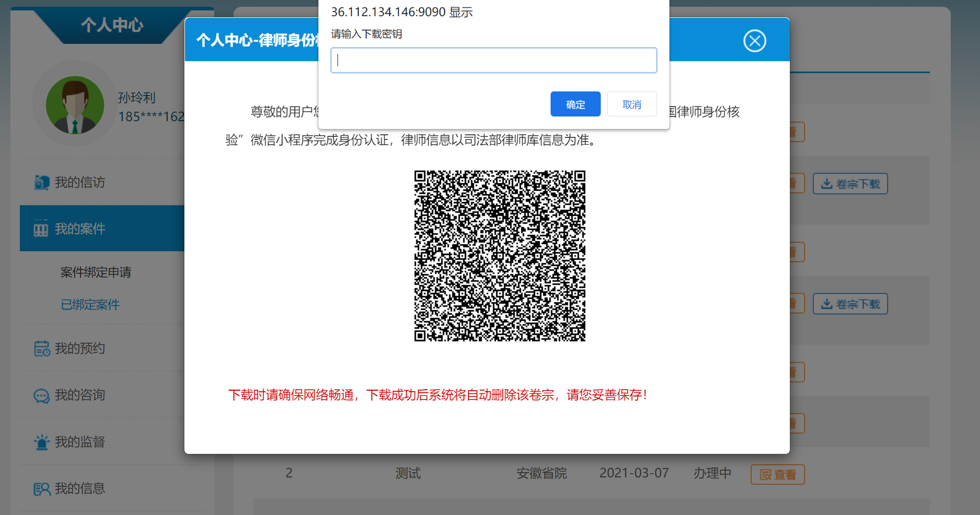Click the lawyer verification QR code

pos(499,255)
